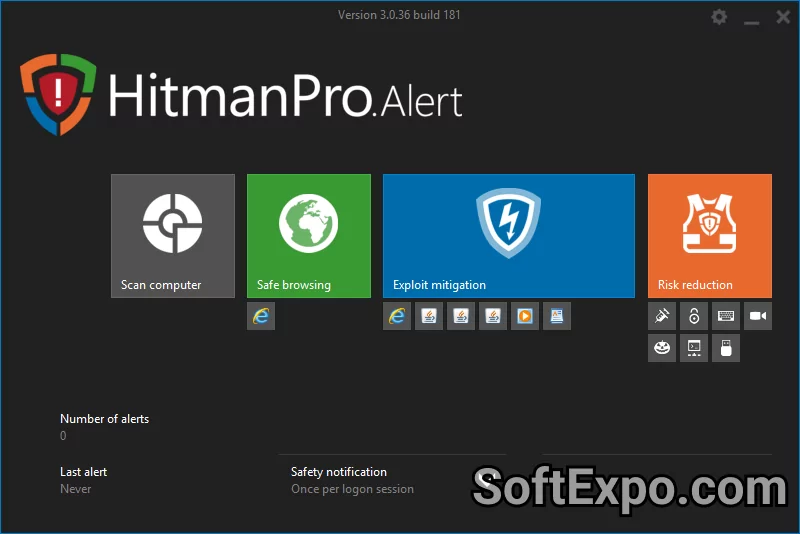Click the document viewer icon under Exploit mitigation
The image size is (800, 534).
click(x=557, y=316)
